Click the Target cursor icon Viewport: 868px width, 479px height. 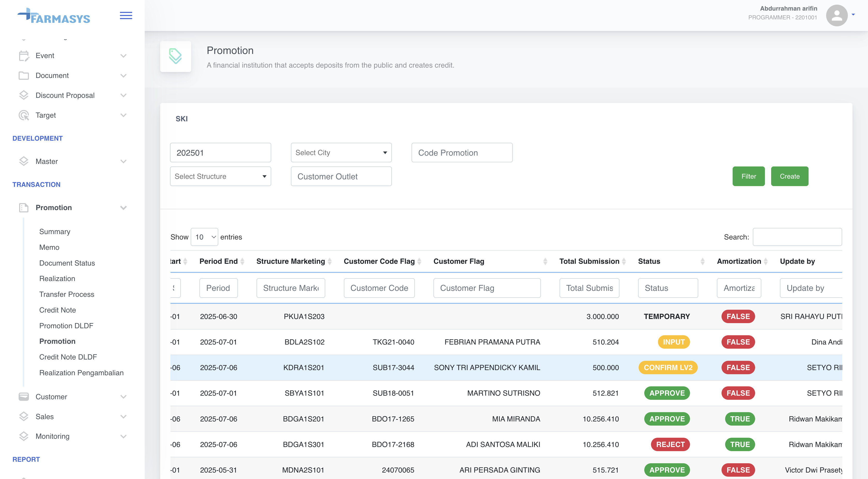[24, 115]
